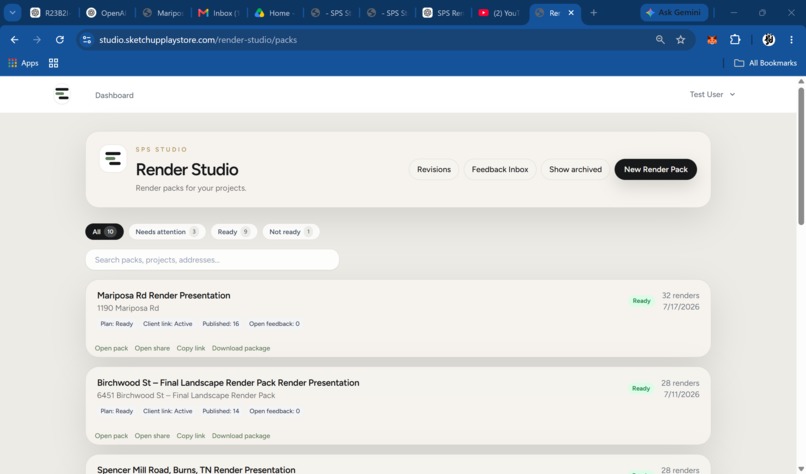Screen dimensions: 806x474
Task: Click '1190 Mariposa Rd' address text
Action: [128, 308]
